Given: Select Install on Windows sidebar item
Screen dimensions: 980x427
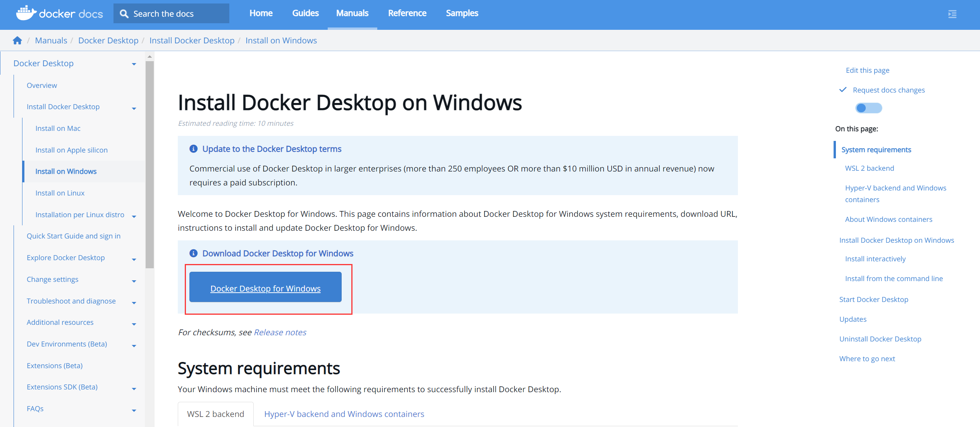Looking at the screenshot, I should (x=66, y=171).
